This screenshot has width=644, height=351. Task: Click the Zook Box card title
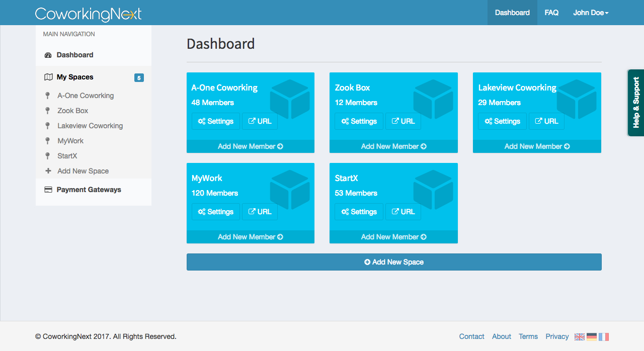click(353, 87)
